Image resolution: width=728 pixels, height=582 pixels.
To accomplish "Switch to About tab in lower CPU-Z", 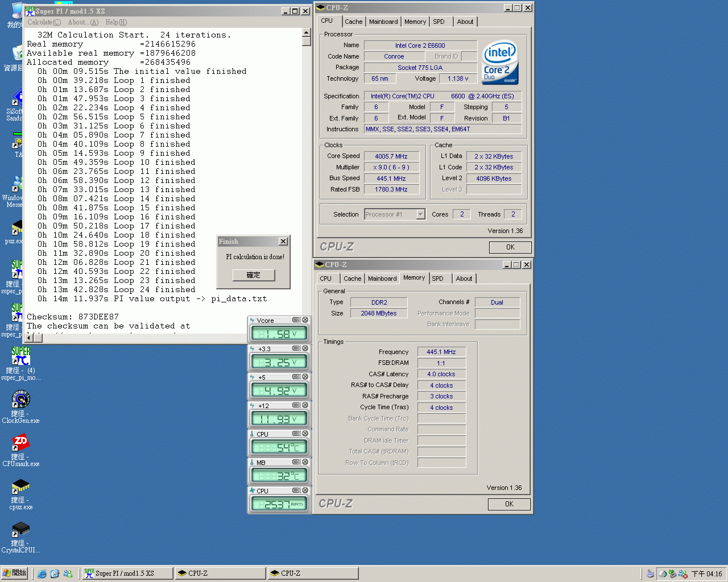I will (464, 278).
